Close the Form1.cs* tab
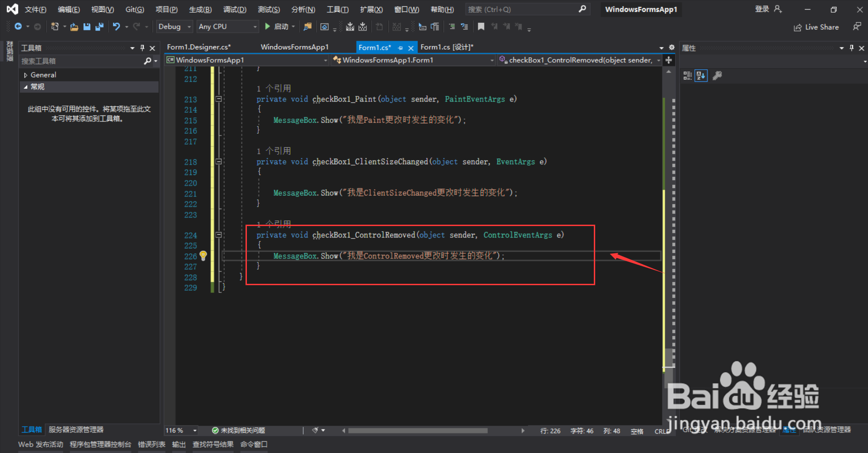 pyautogui.click(x=411, y=48)
